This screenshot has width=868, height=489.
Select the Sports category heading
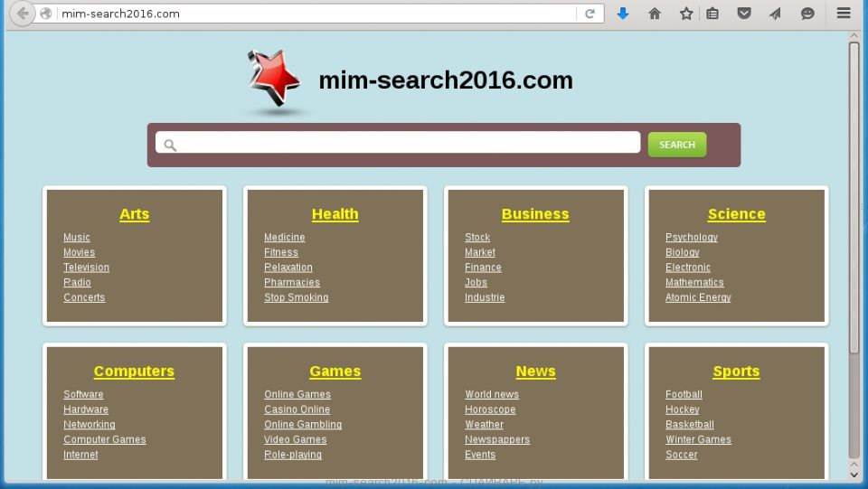[736, 371]
